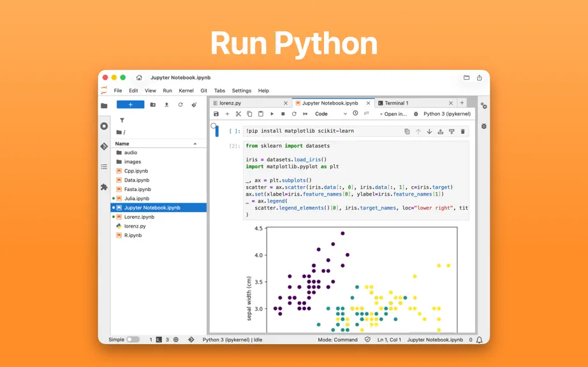Open the images folder
588x367 pixels.
[159, 162]
